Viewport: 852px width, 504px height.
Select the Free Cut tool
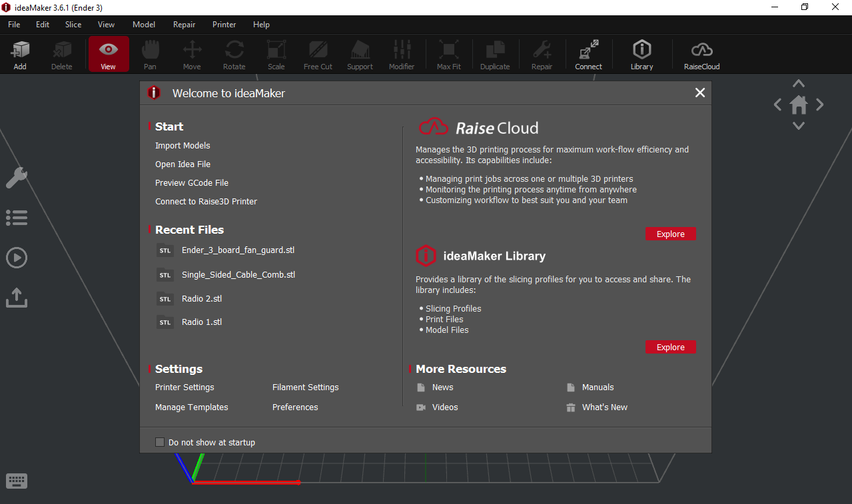point(318,55)
